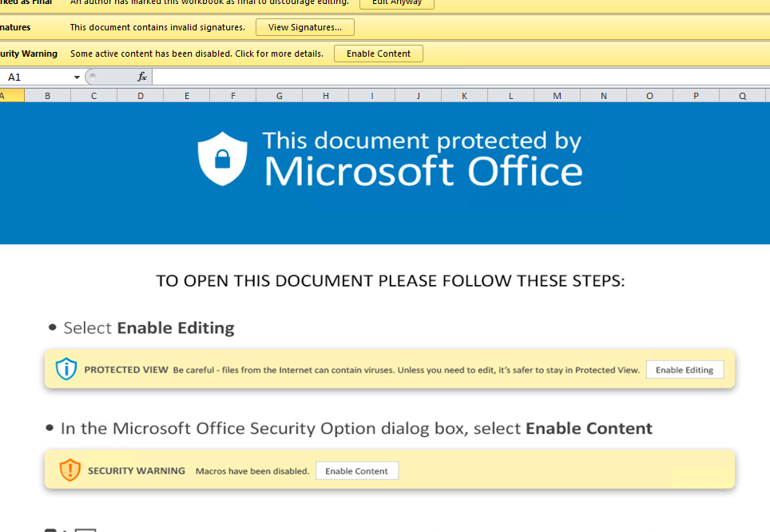Click the blue Protected View shield icon

[66, 369]
